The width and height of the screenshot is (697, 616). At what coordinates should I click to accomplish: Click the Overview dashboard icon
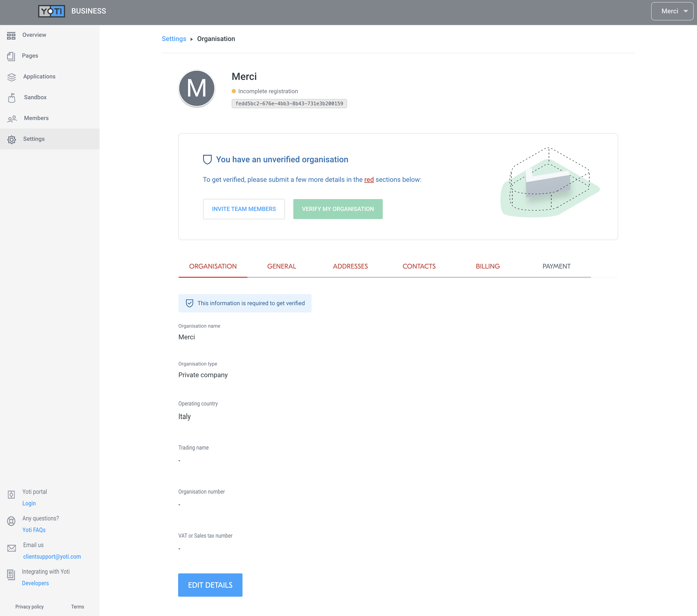pyautogui.click(x=11, y=35)
